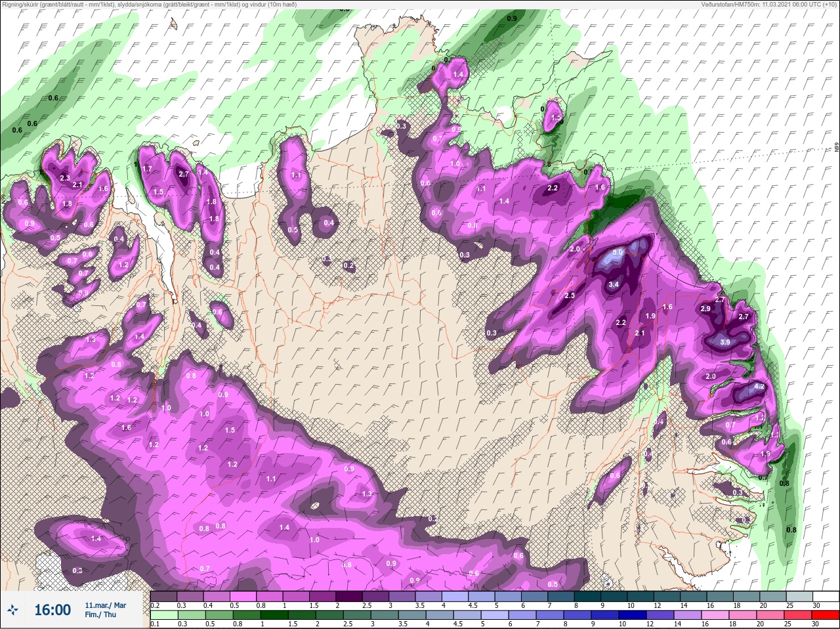Click the weekday text 'Fim./ Thu'

pyautogui.click(x=100, y=615)
